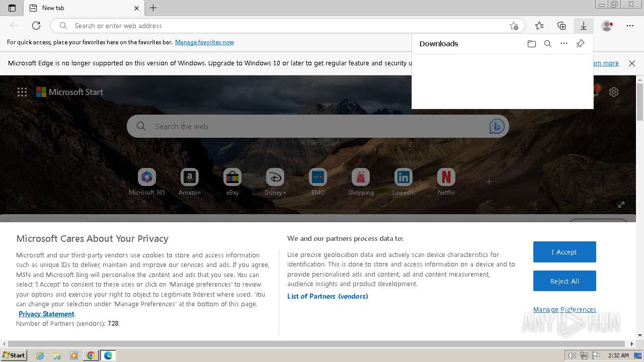Toggle the Downloads toolbar button
Viewport: 644px width, 362px height.
[x=584, y=26]
